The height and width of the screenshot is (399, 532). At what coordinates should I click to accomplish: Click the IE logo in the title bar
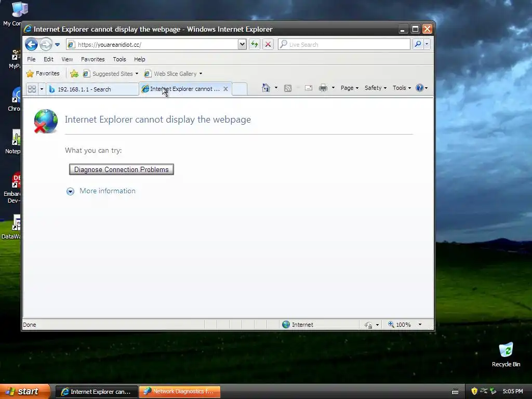click(28, 29)
